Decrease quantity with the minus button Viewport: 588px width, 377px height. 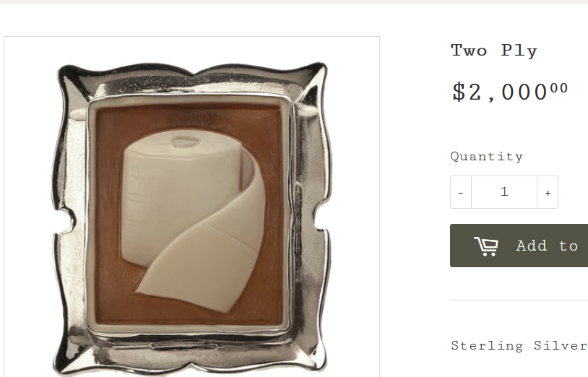pos(460,192)
